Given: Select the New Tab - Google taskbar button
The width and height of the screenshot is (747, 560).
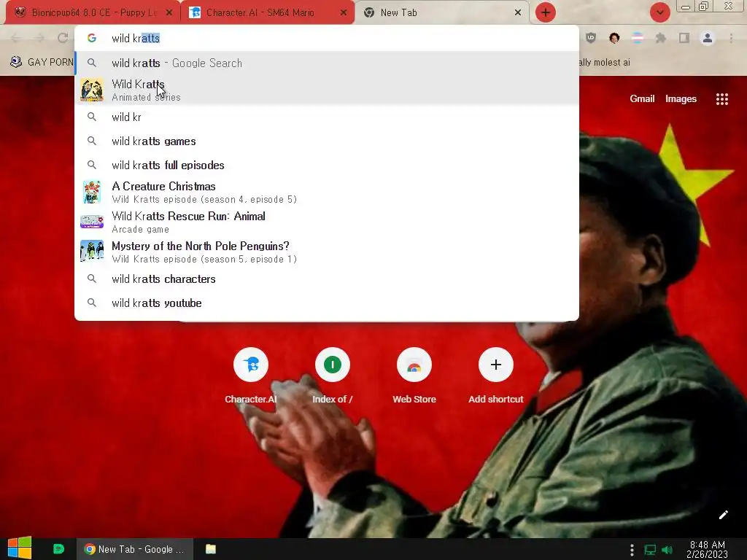Looking at the screenshot, I should (x=135, y=549).
